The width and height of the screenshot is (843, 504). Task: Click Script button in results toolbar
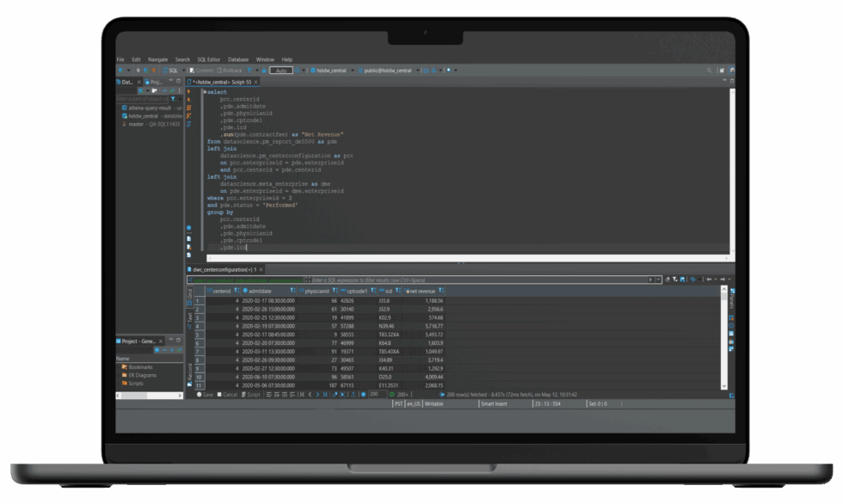click(x=250, y=395)
